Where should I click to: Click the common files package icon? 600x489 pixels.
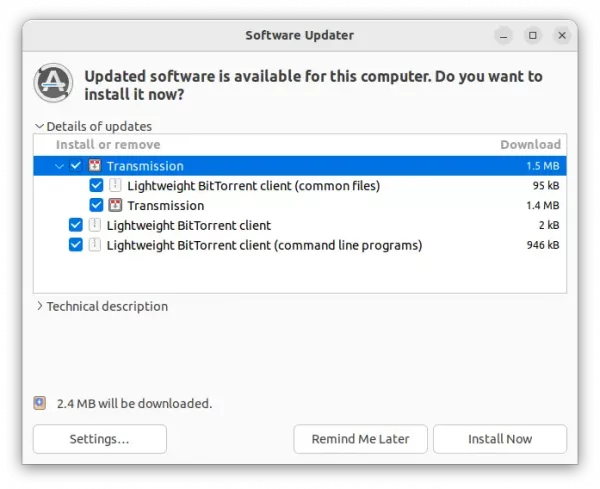click(115, 186)
